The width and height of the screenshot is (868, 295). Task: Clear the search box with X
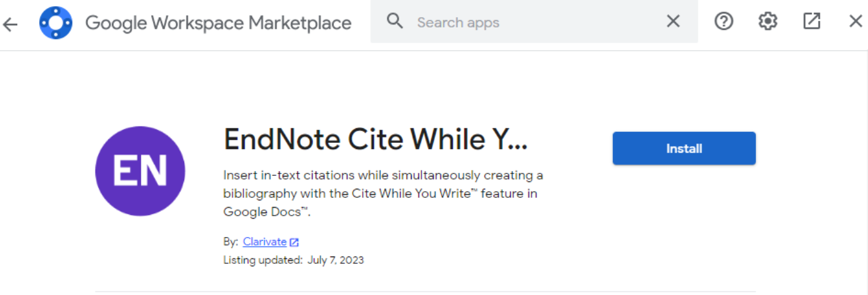pos(673,22)
